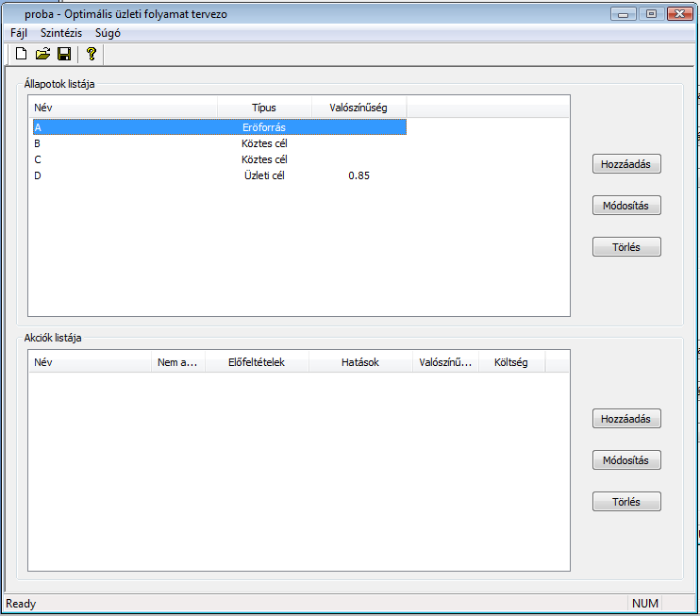The width and height of the screenshot is (700, 616).
Task: Click Módosítás in Akciók listája
Action: pos(626,460)
